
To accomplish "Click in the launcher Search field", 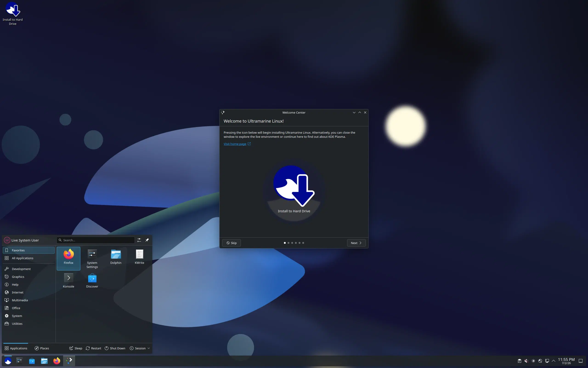I will (x=96, y=240).
